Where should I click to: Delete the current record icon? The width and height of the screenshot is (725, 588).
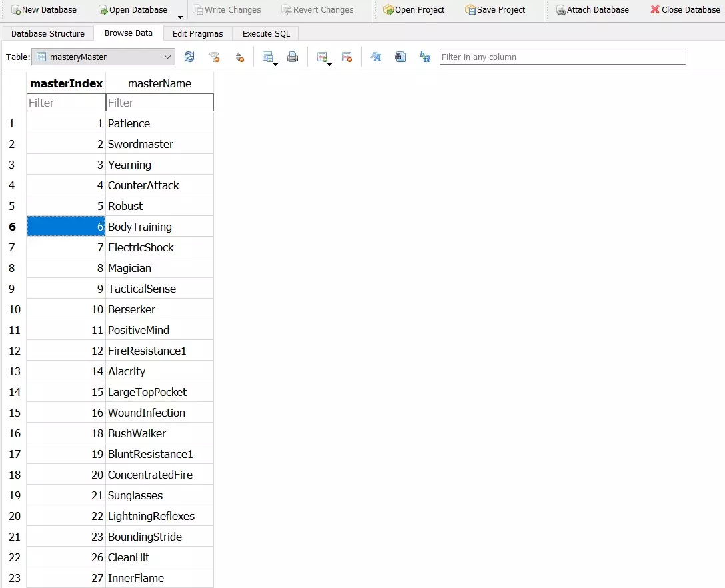(x=347, y=57)
